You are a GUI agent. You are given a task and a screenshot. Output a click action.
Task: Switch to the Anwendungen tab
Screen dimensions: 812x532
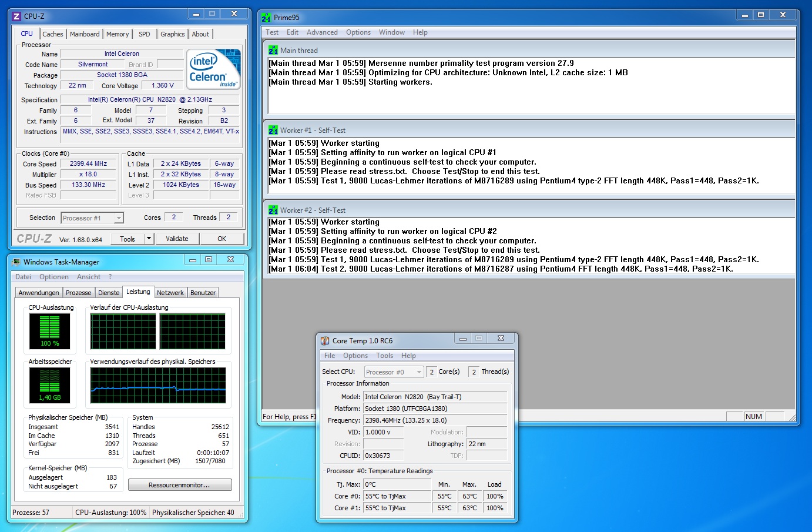point(39,293)
